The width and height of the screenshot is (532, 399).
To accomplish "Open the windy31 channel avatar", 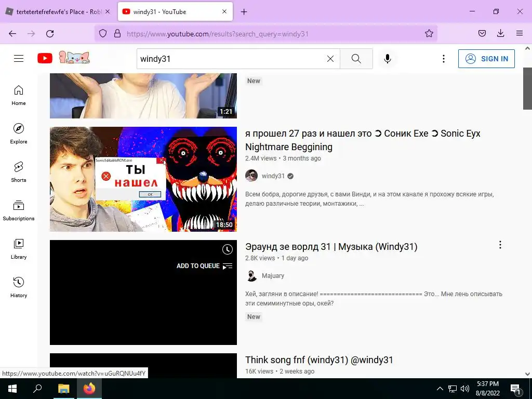I will click(x=251, y=176).
